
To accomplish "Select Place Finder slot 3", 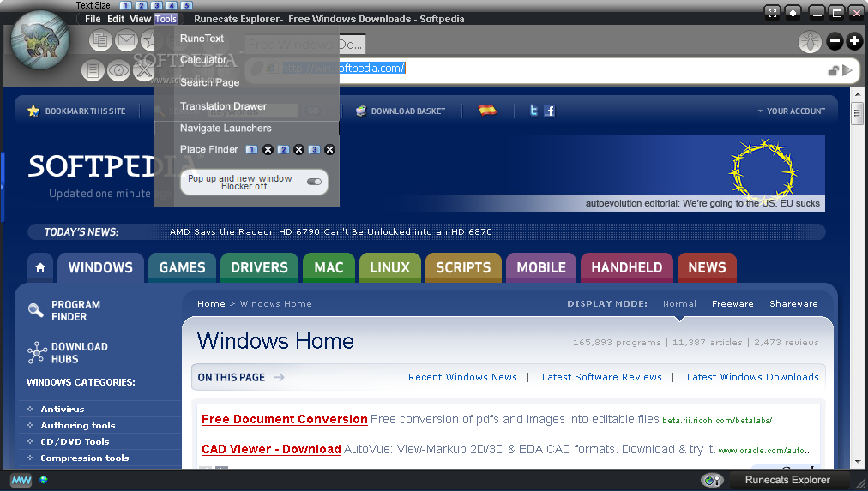I will (x=315, y=149).
